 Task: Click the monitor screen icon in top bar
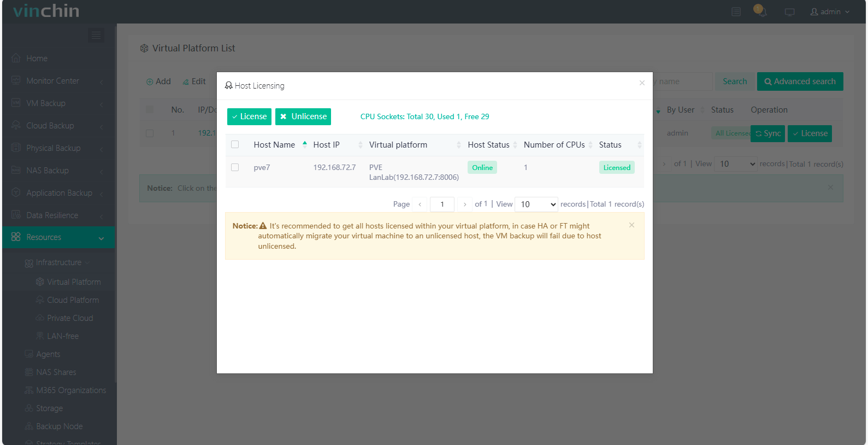coord(790,12)
